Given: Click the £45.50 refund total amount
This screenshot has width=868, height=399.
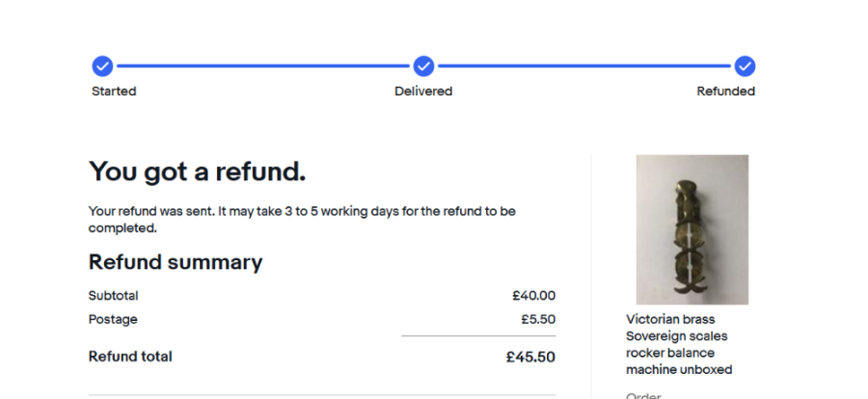Looking at the screenshot, I should click(530, 357).
